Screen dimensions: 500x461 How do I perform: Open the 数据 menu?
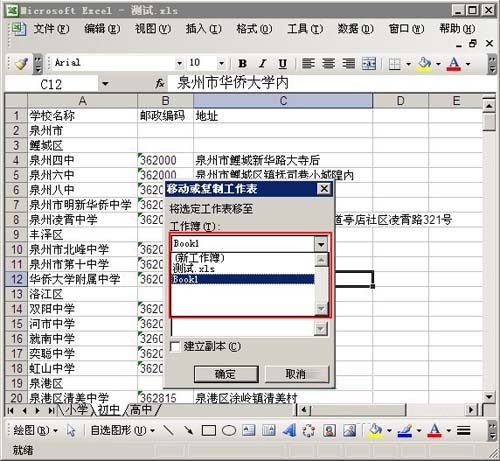(x=355, y=29)
